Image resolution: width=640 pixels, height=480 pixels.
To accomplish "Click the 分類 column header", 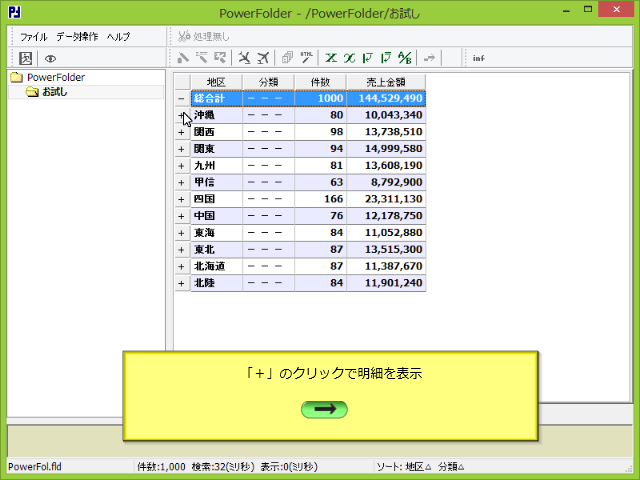I will coord(268,82).
